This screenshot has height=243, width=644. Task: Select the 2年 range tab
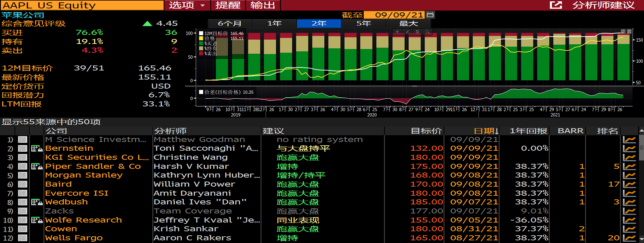coord(319,23)
